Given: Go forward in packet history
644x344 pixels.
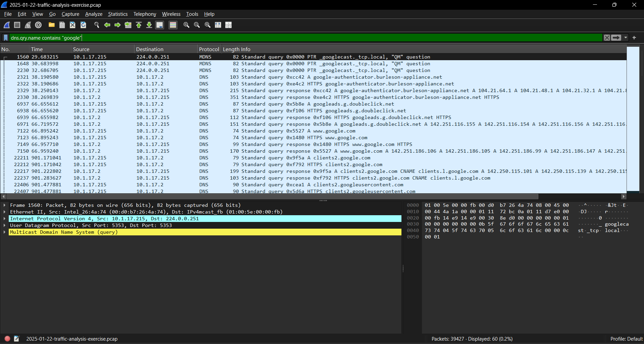Looking at the screenshot, I should (x=118, y=25).
